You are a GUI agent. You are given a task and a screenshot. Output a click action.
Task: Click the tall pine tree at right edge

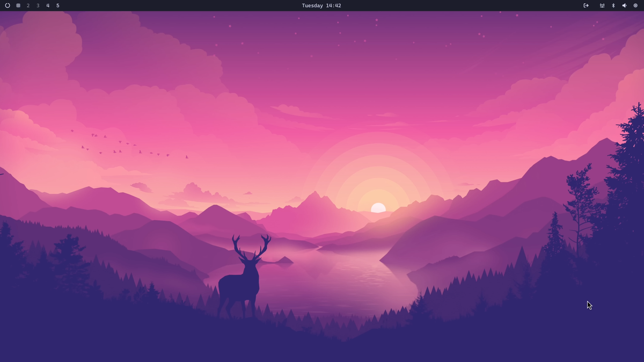(631, 177)
